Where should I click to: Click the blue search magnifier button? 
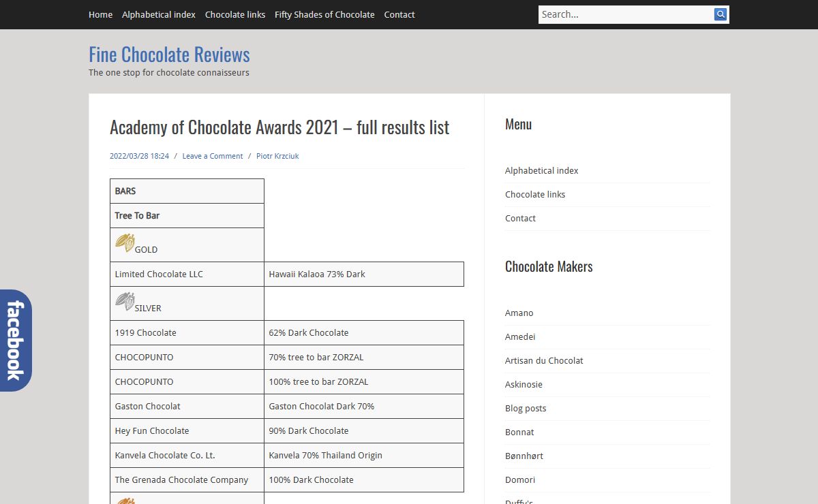721,14
